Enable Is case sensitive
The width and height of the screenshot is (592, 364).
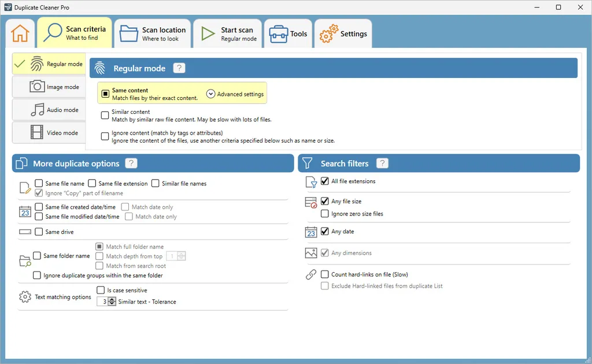101,289
